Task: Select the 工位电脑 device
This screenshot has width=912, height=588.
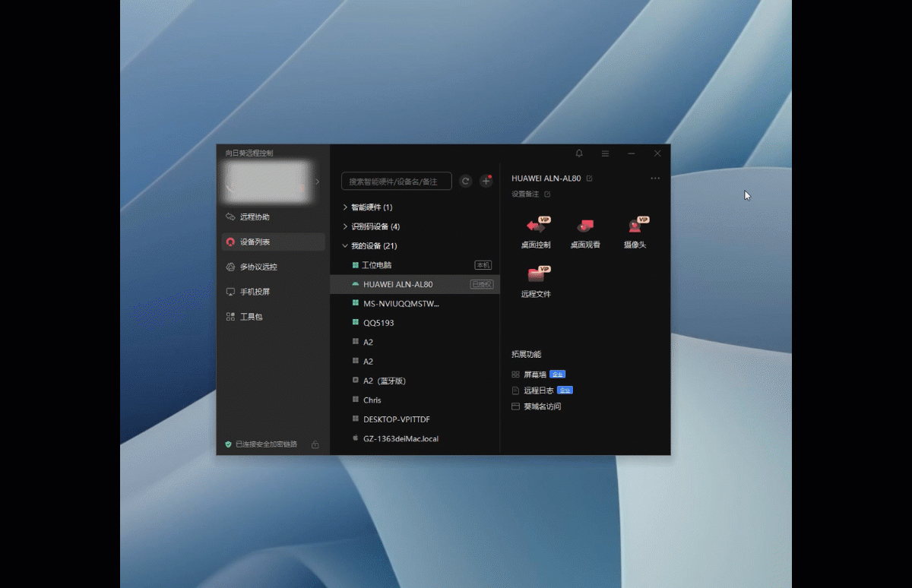Action: click(x=415, y=265)
